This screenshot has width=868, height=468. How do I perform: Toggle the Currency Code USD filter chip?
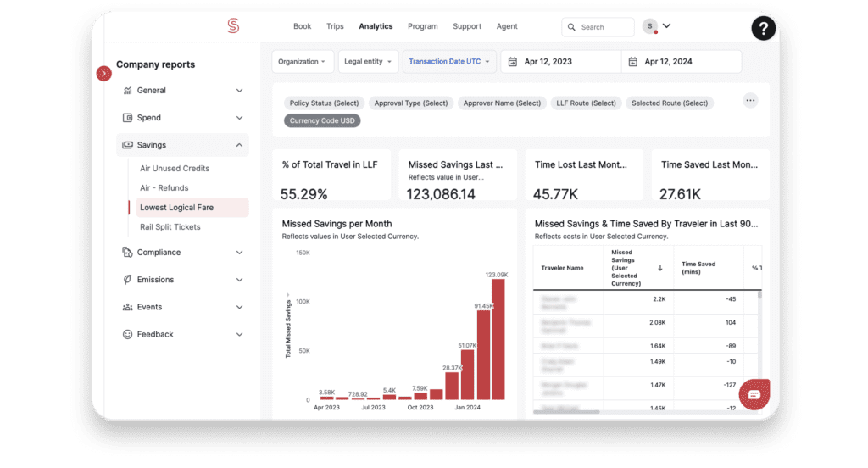pyautogui.click(x=324, y=120)
